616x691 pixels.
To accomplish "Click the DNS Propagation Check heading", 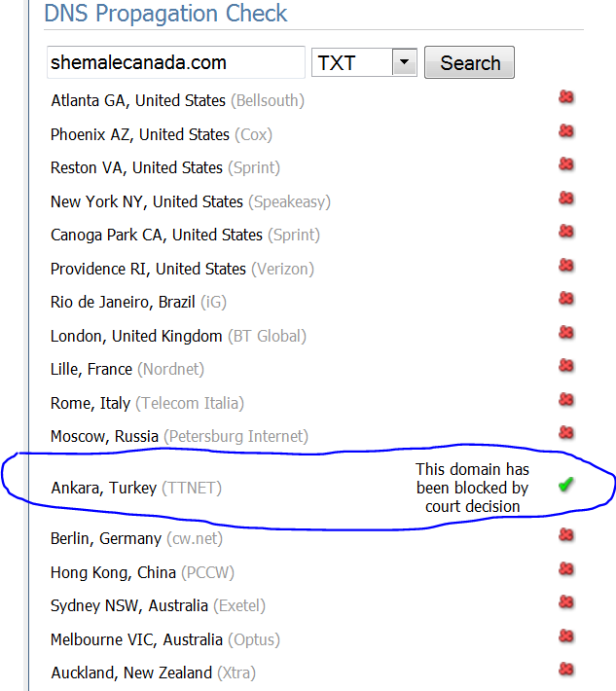I will pyautogui.click(x=166, y=14).
